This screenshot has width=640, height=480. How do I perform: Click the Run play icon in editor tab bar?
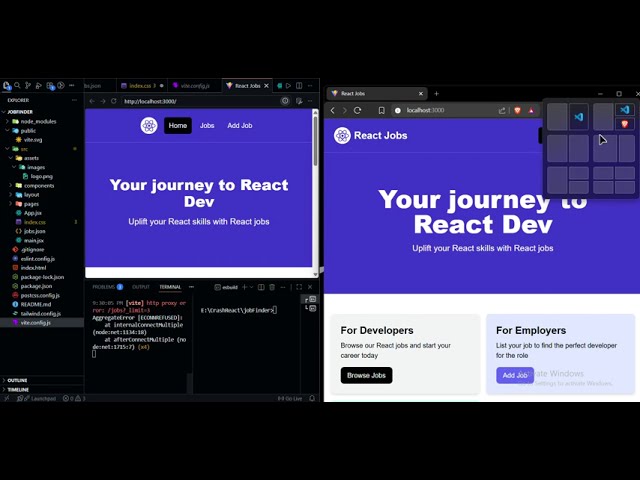point(289,86)
